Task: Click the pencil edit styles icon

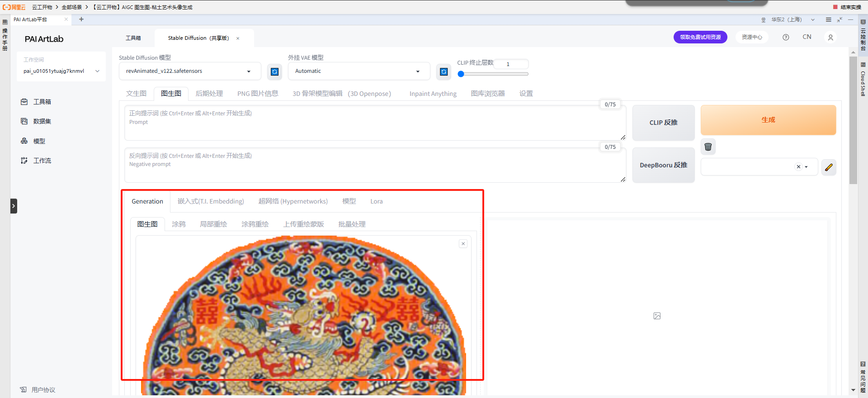Action: 829,167
